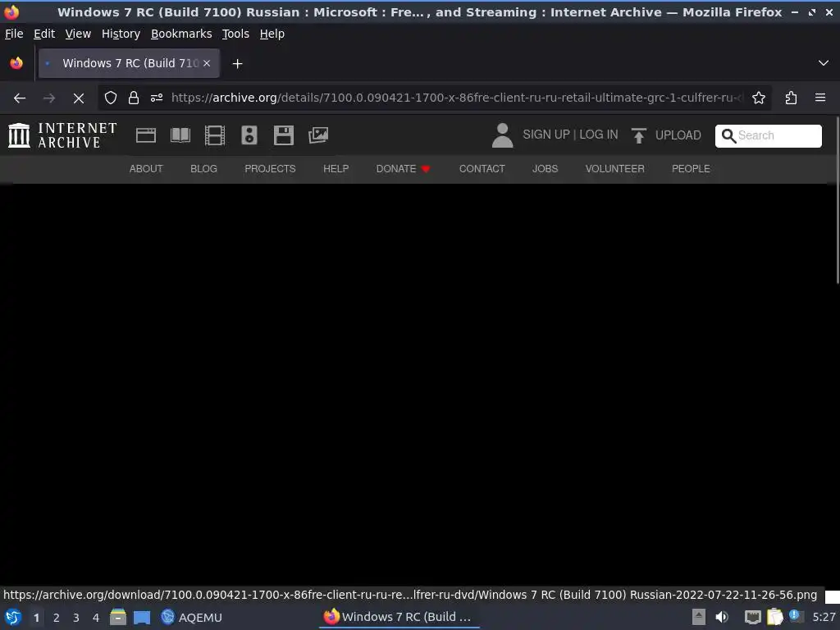Open the Firefox extensions puzzle icon

pyautogui.click(x=791, y=98)
